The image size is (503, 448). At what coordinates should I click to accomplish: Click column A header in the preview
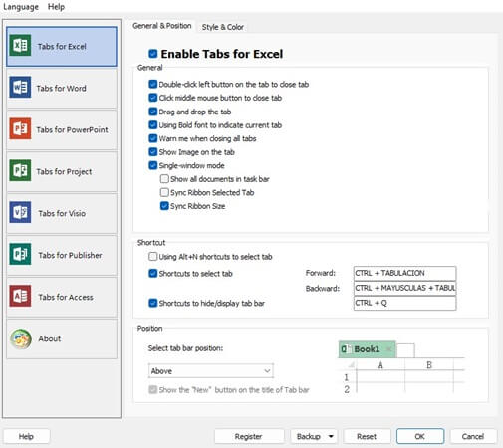(380, 365)
